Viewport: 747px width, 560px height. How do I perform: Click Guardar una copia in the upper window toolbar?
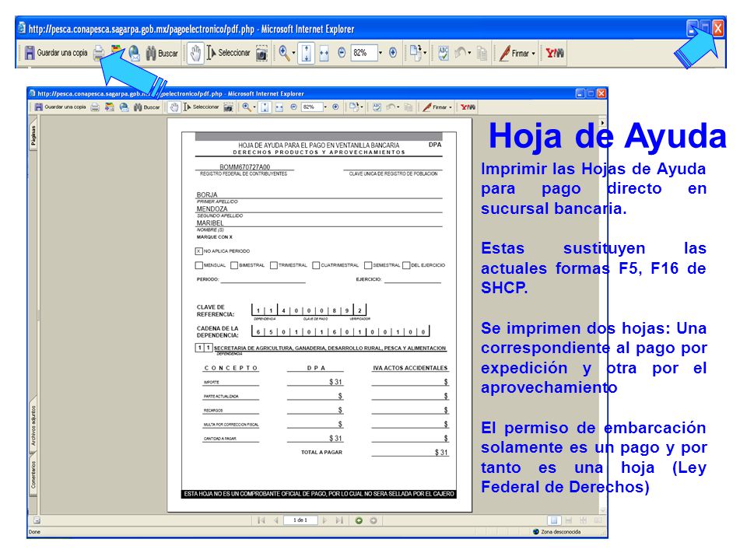[x=56, y=53]
